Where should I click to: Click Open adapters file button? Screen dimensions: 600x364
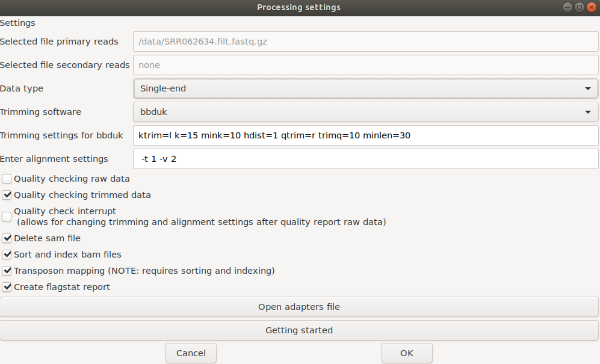(x=299, y=307)
